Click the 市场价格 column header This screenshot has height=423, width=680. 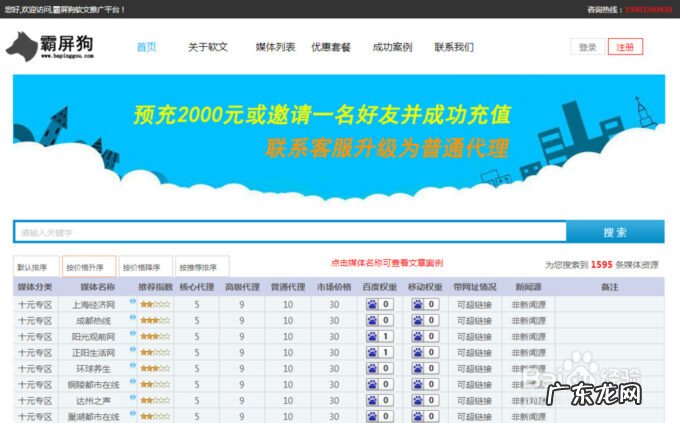pyautogui.click(x=334, y=287)
